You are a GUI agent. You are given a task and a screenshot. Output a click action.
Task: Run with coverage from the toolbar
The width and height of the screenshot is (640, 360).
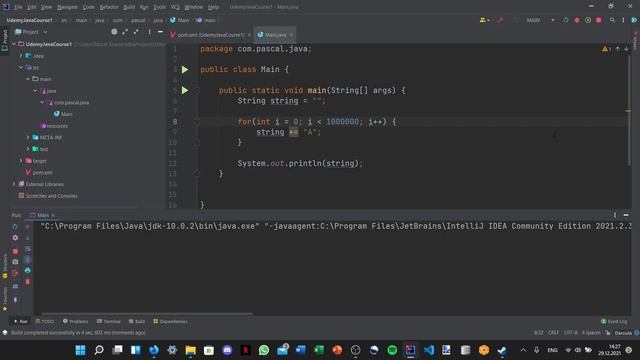[588, 20]
